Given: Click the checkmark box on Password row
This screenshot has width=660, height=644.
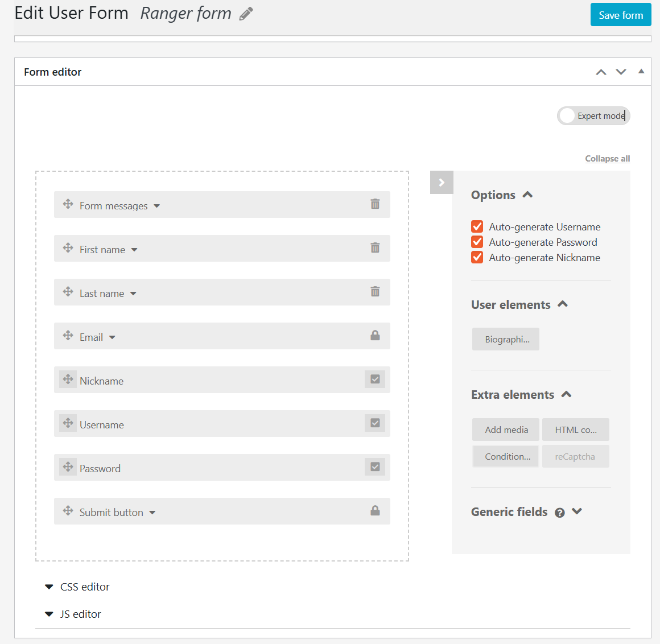Looking at the screenshot, I should coord(375,467).
